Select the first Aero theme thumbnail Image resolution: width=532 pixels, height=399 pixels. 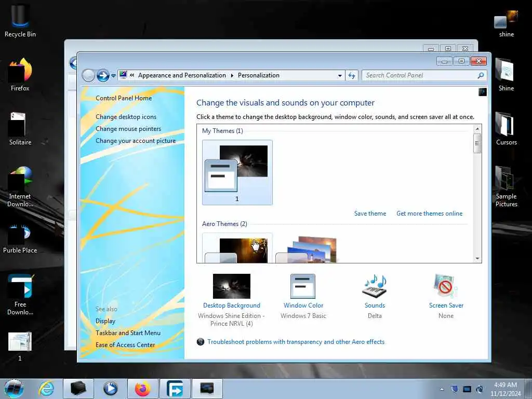[x=237, y=248]
